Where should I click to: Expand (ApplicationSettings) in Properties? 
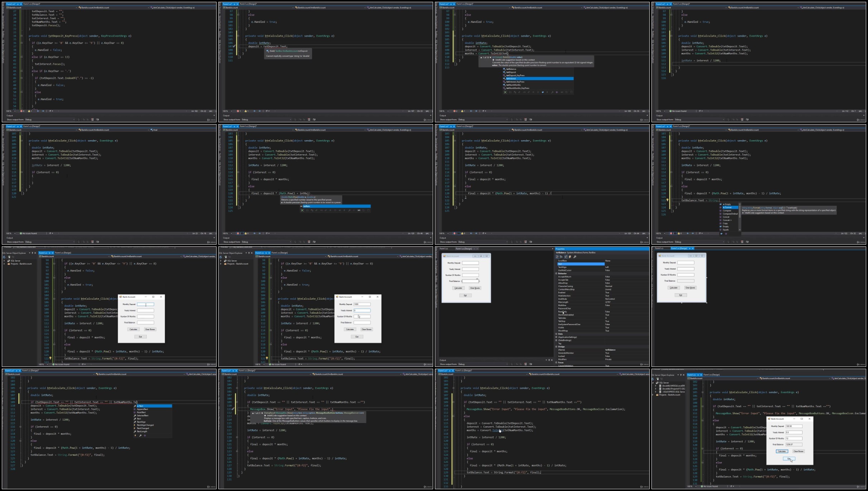pos(556,337)
